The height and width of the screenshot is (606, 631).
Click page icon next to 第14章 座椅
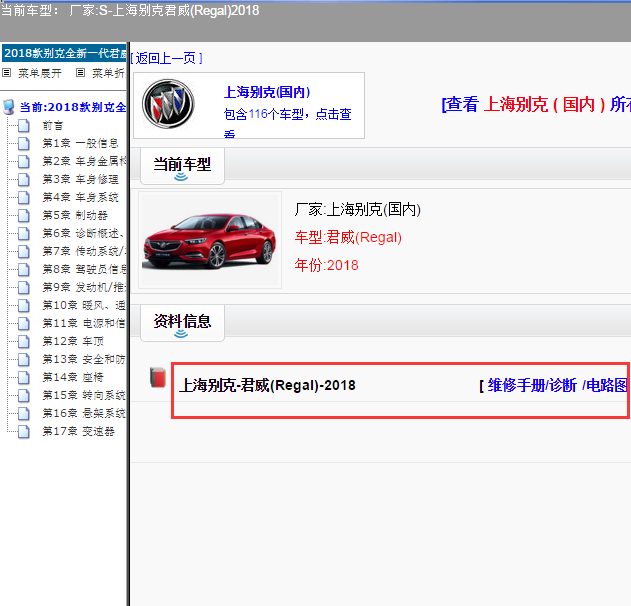(x=24, y=377)
